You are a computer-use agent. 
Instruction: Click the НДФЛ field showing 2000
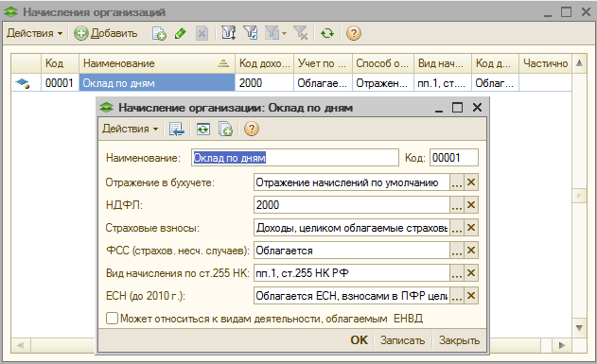351,205
